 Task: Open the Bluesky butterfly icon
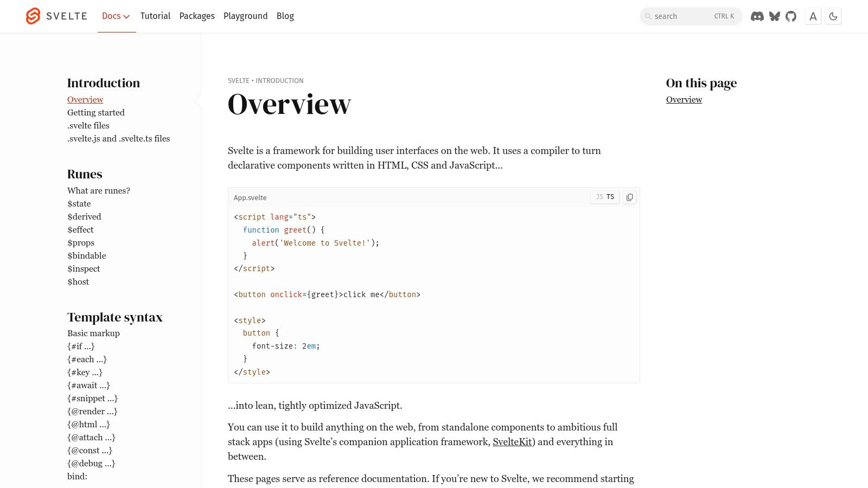pos(774,16)
